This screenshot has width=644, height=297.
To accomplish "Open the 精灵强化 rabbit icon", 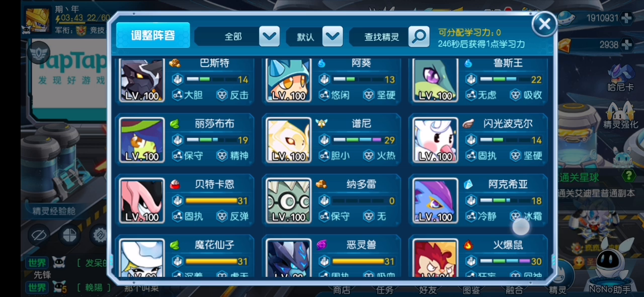I will pyautogui.click(x=621, y=115).
